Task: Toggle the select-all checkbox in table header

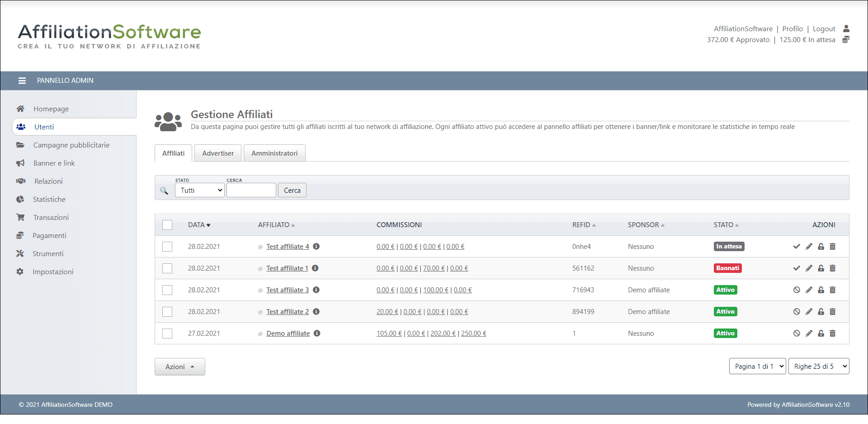Action: [167, 225]
